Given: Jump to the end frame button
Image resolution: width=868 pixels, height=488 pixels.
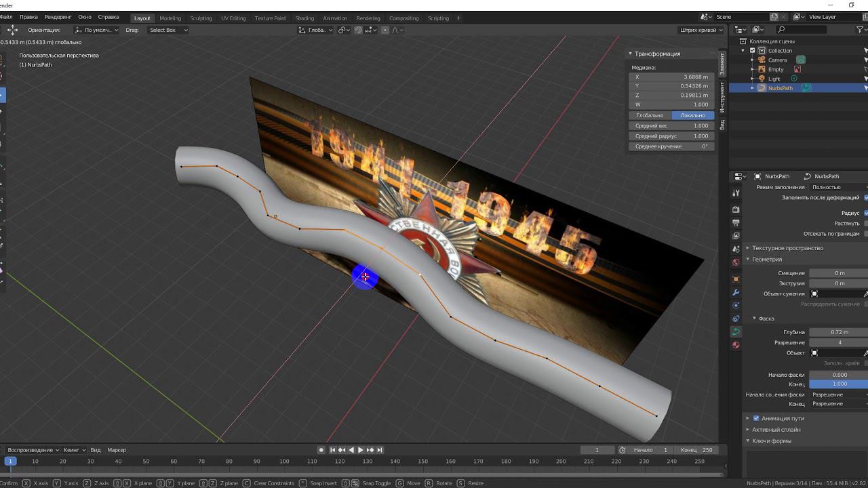Looking at the screenshot, I should tap(380, 450).
